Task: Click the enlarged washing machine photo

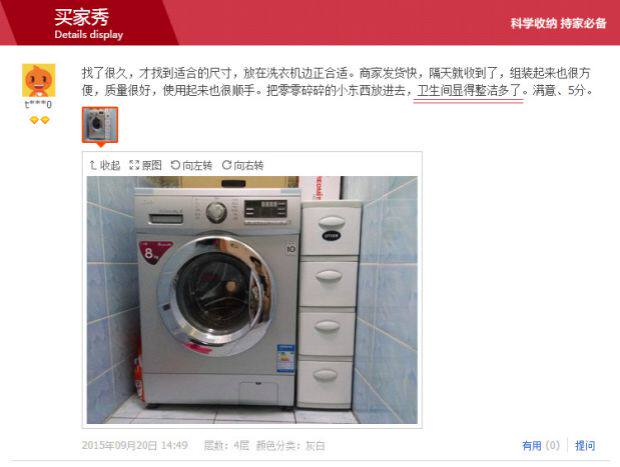Action: pos(252,300)
